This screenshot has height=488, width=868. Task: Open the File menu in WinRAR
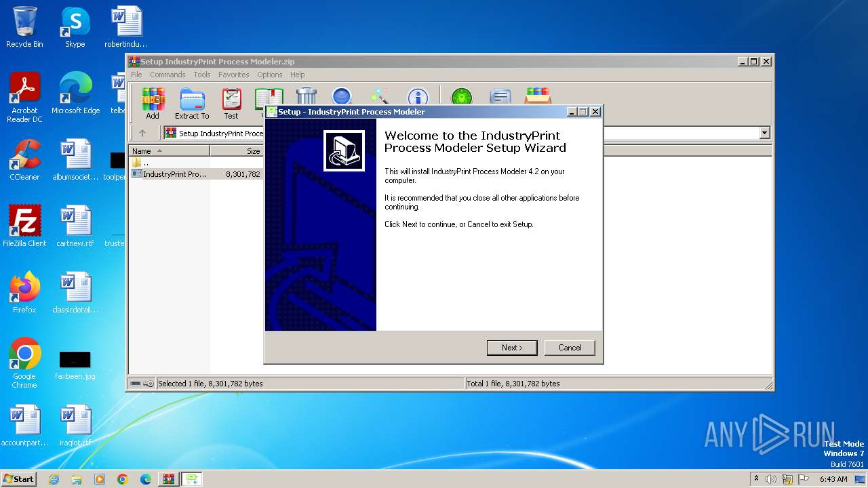[136, 75]
